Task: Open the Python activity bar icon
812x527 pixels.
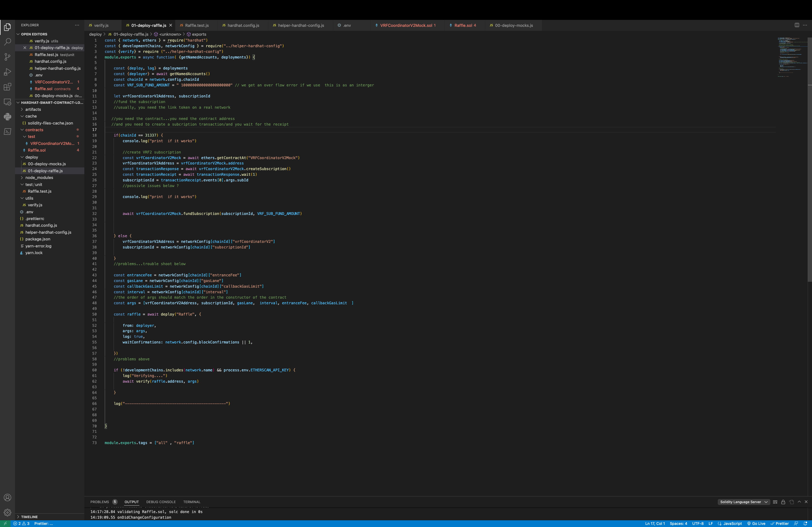Action: pyautogui.click(x=7, y=116)
